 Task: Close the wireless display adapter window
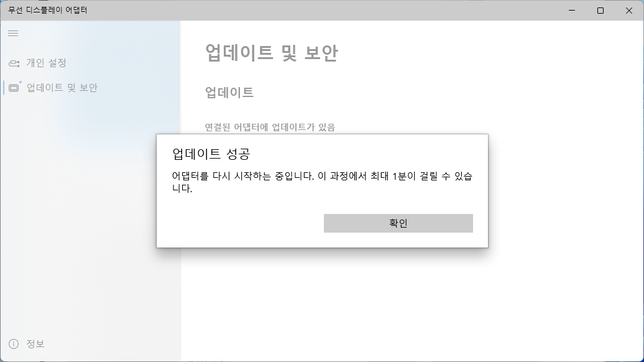tap(629, 11)
